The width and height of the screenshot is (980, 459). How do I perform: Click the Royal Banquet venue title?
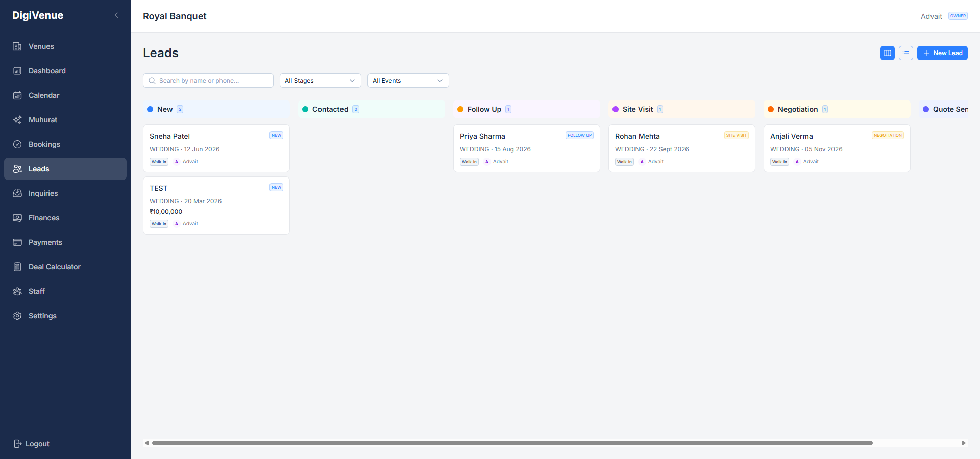[x=175, y=16]
